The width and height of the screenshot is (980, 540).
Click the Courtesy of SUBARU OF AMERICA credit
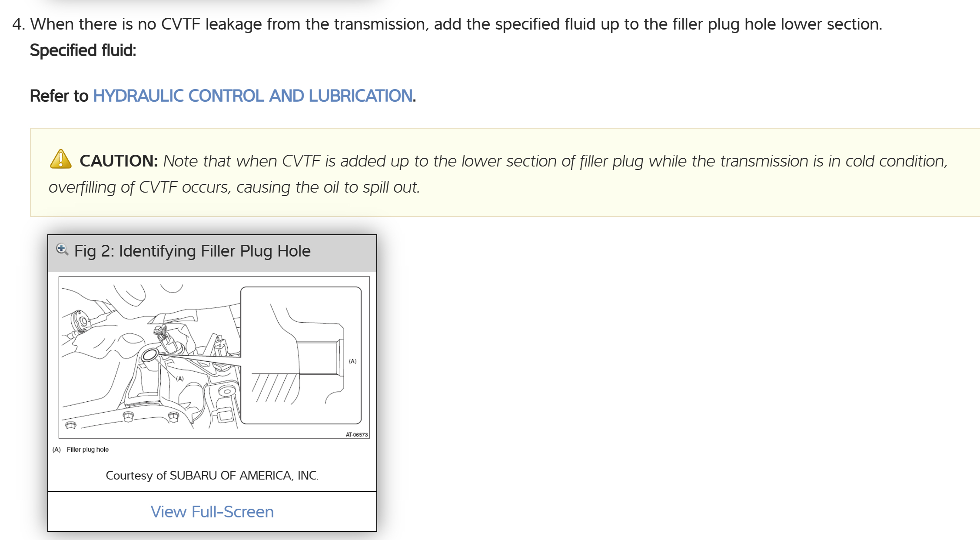(212, 475)
